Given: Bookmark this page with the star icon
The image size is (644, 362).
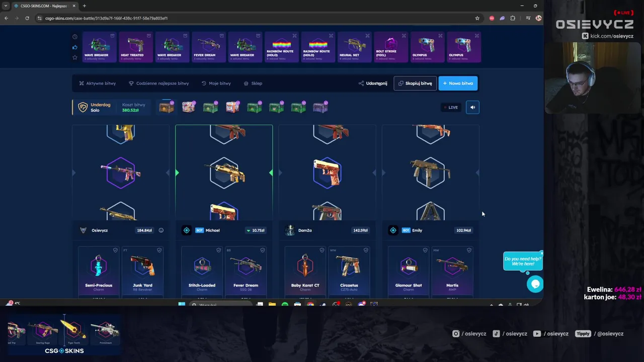Looking at the screenshot, I should point(477,18).
